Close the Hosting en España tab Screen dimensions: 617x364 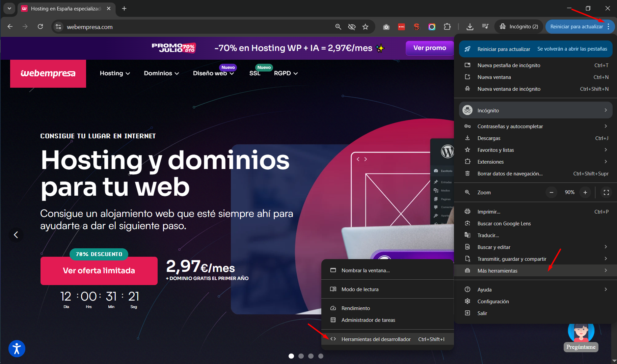[x=109, y=8]
